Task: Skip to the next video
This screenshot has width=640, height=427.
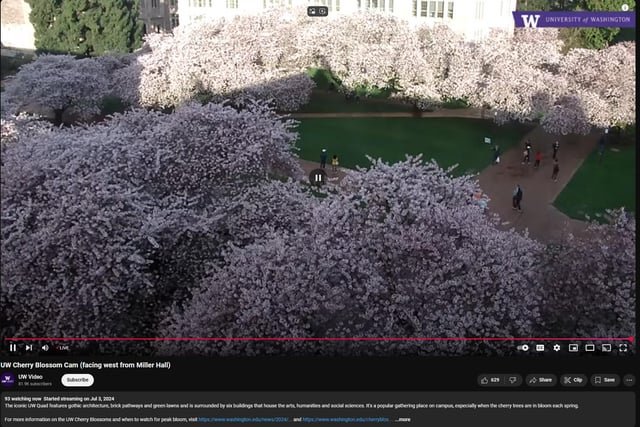Action: [x=29, y=348]
